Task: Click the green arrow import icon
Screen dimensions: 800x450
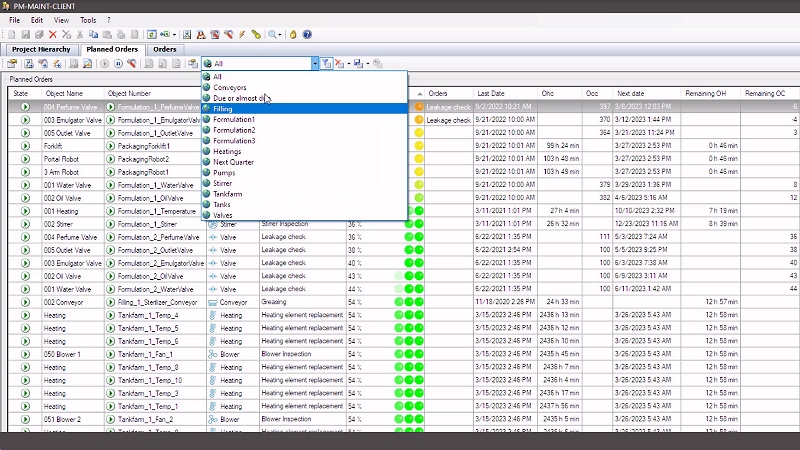Action: 165,35
